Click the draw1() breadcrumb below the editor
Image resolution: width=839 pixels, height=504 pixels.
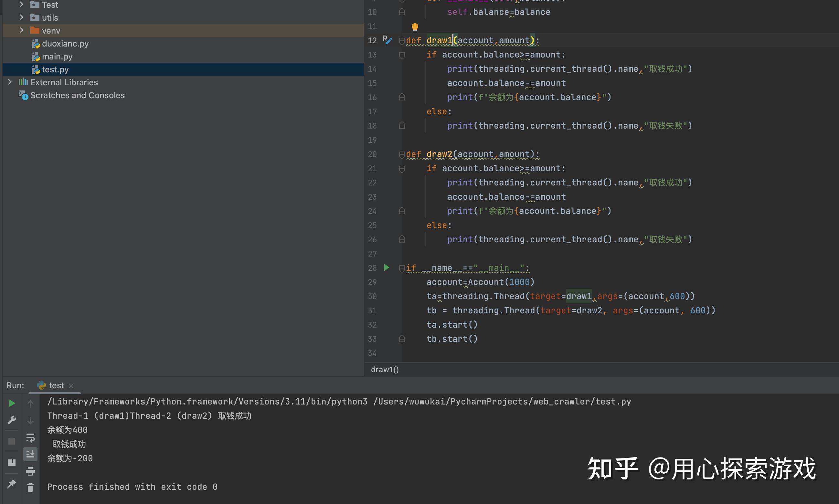point(385,369)
